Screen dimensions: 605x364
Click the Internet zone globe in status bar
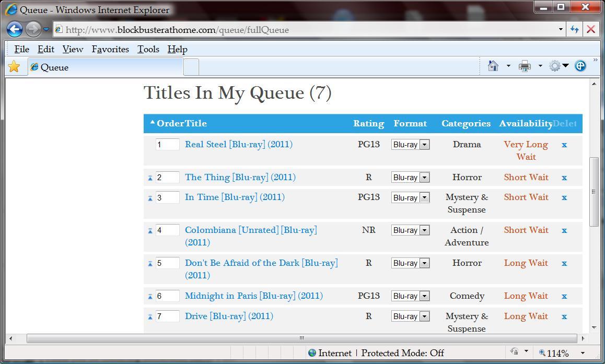(x=312, y=353)
